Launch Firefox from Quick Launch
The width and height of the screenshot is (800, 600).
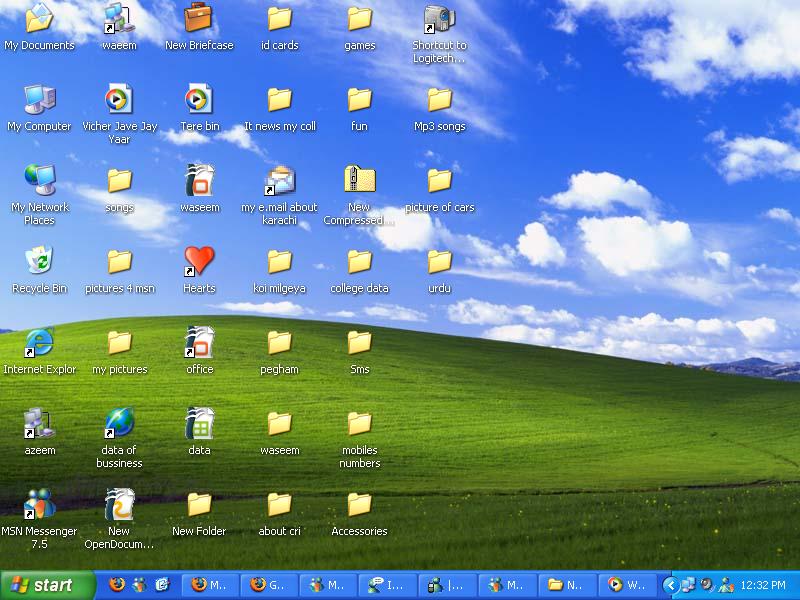pos(117,585)
